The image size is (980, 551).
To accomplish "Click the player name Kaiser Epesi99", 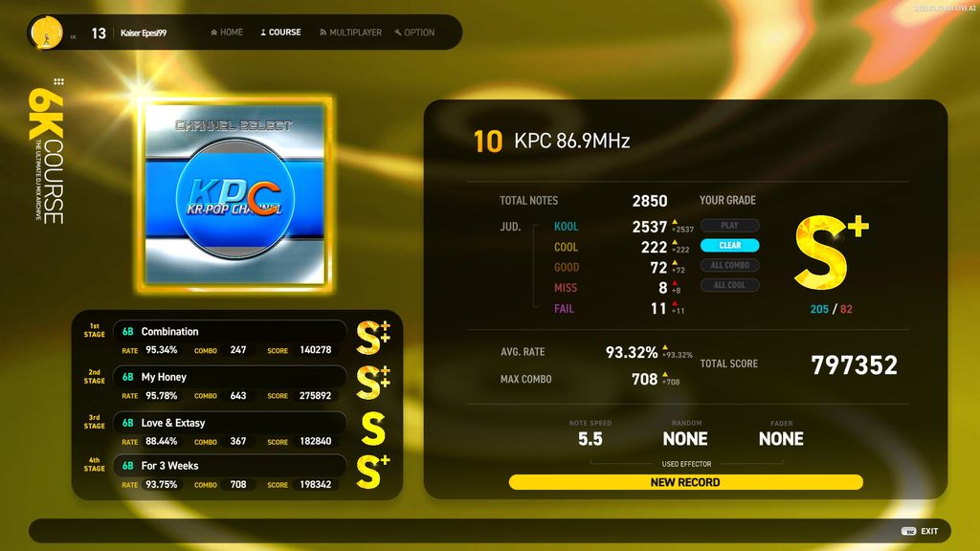I will click(x=144, y=33).
